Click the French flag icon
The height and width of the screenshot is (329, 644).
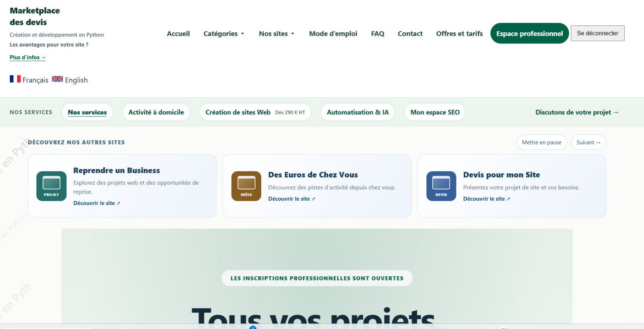15,79
